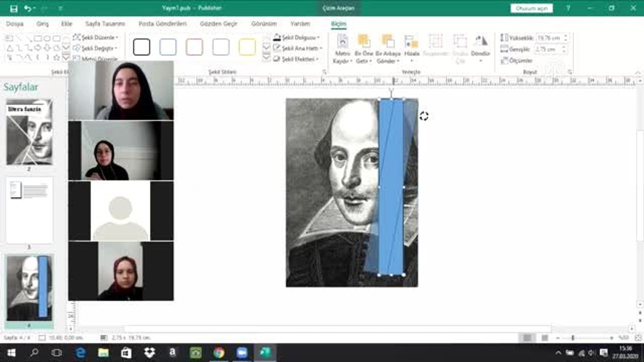Click the Oturum açın sign-in button
Viewport: 644px width, 362px height.
coord(531,8)
